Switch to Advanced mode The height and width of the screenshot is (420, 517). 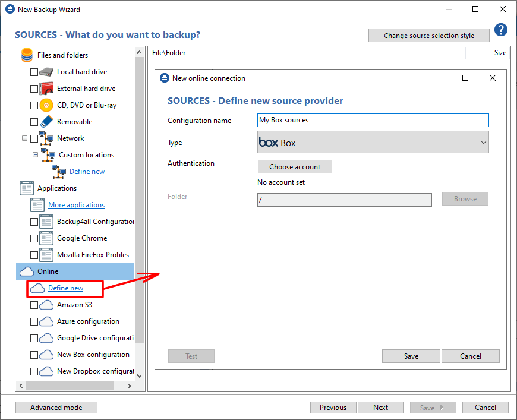[56, 408]
